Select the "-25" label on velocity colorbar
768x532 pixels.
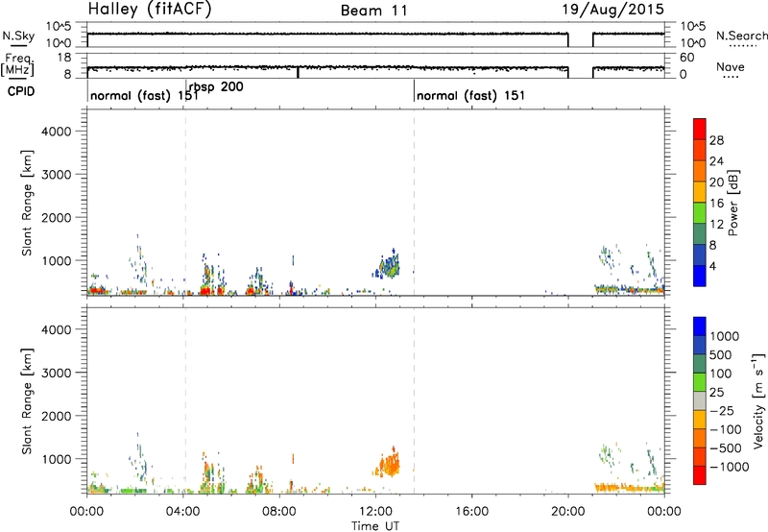click(x=722, y=411)
